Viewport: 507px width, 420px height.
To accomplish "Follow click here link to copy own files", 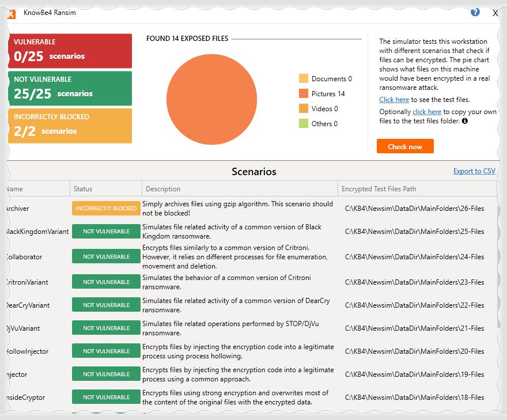I will click(x=427, y=112).
